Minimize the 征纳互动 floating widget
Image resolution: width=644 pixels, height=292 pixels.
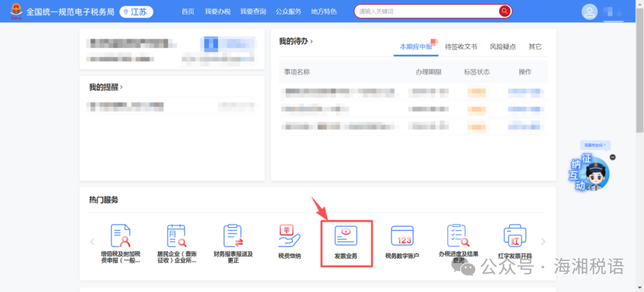click(613, 157)
